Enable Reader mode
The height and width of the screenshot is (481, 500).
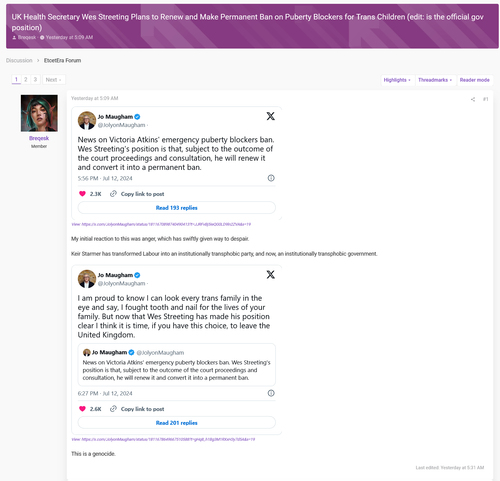475,80
